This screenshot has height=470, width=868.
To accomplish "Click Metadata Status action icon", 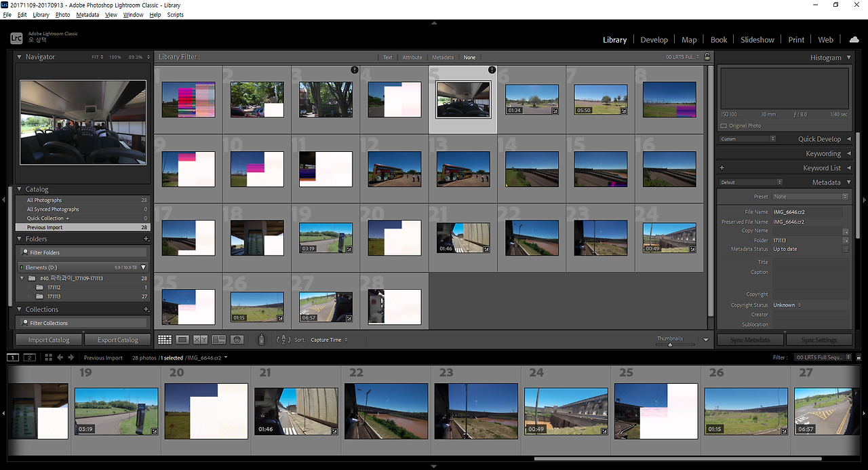I will [846, 249].
